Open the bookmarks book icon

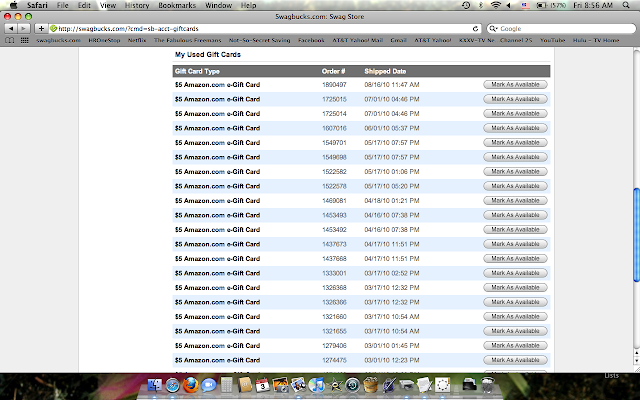pyautogui.click(x=10, y=40)
